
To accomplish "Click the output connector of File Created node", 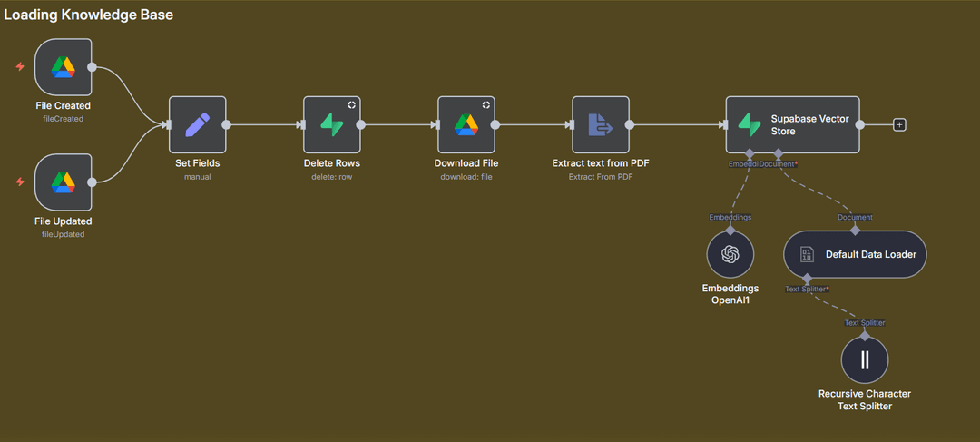I will 93,67.
